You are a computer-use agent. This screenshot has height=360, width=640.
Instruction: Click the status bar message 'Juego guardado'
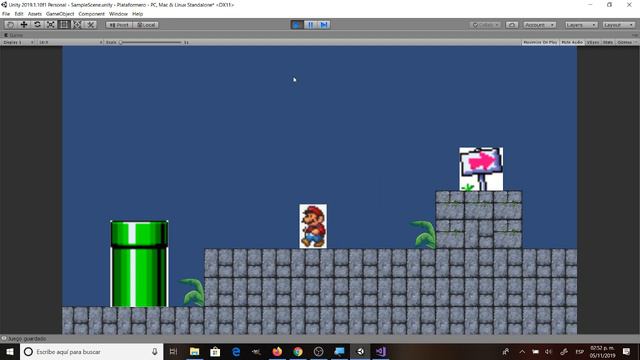(27, 339)
